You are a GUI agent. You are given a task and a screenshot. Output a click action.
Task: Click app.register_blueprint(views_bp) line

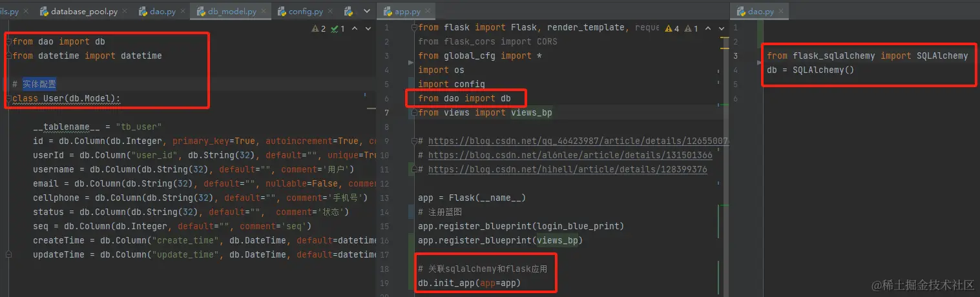tap(501, 240)
